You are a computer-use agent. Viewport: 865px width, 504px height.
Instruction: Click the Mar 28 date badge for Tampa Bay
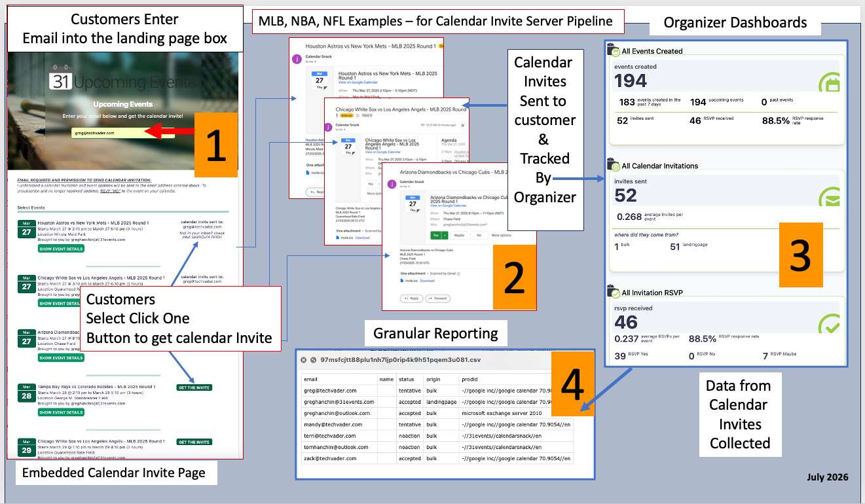point(26,393)
